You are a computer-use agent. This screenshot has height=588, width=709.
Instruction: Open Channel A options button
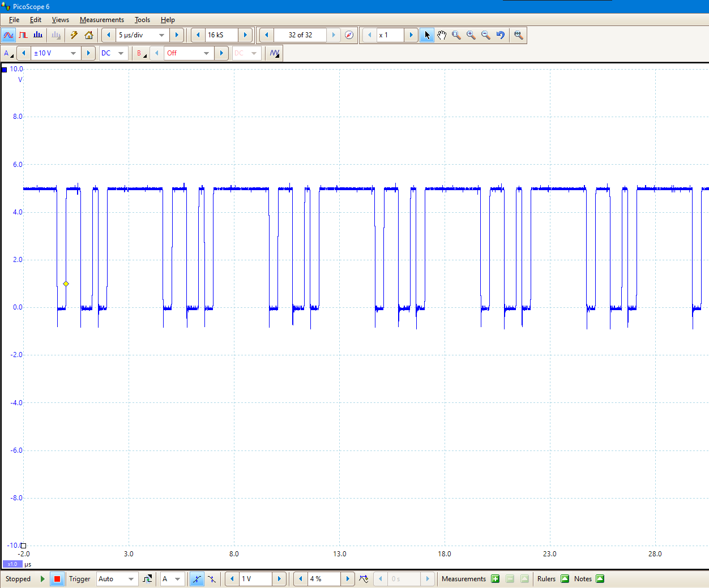pos(8,53)
